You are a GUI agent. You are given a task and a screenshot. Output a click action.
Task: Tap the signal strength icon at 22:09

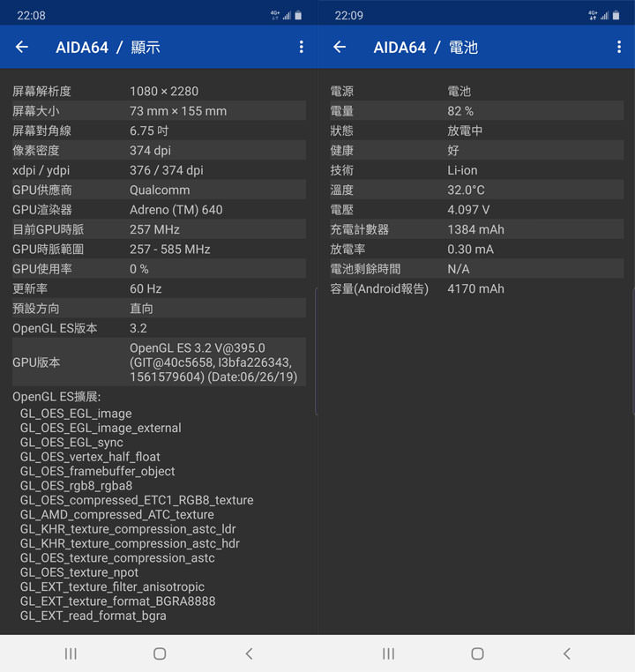pyautogui.click(x=605, y=16)
